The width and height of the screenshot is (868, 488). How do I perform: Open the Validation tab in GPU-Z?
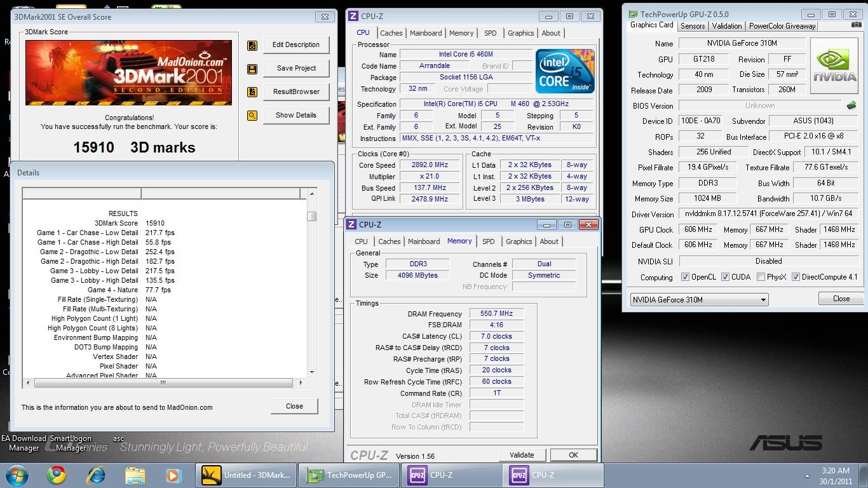[x=726, y=26]
